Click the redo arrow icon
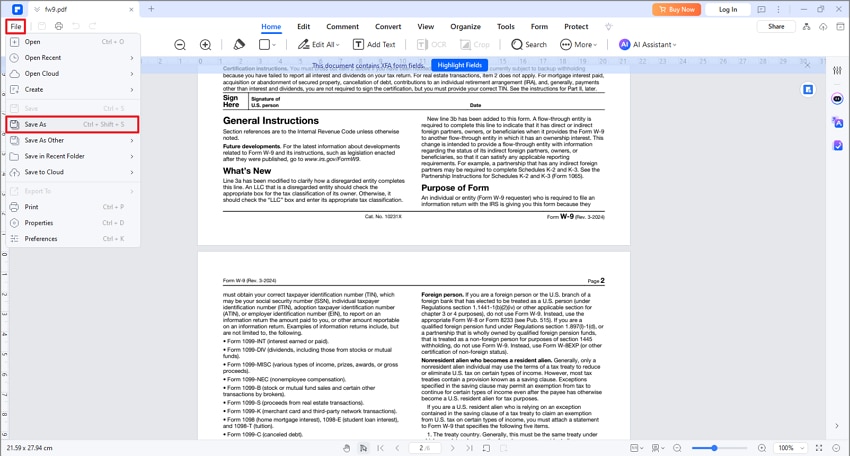The width and height of the screenshot is (850, 456). point(93,26)
